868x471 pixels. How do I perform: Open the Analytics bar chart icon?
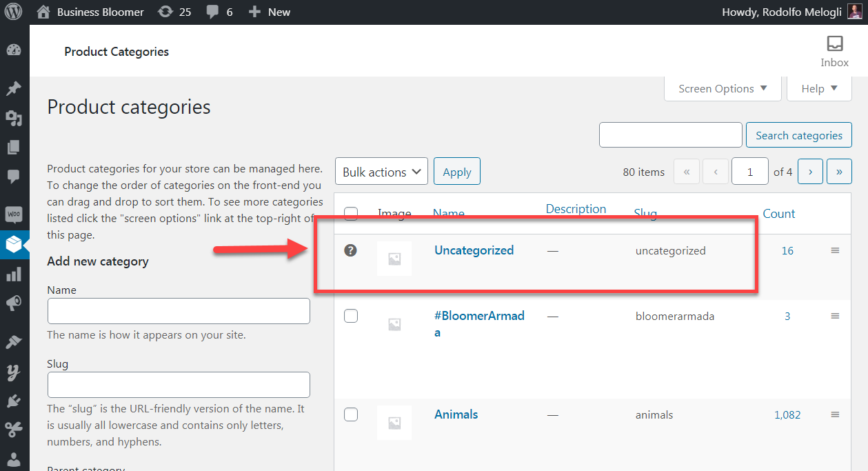pyautogui.click(x=14, y=274)
